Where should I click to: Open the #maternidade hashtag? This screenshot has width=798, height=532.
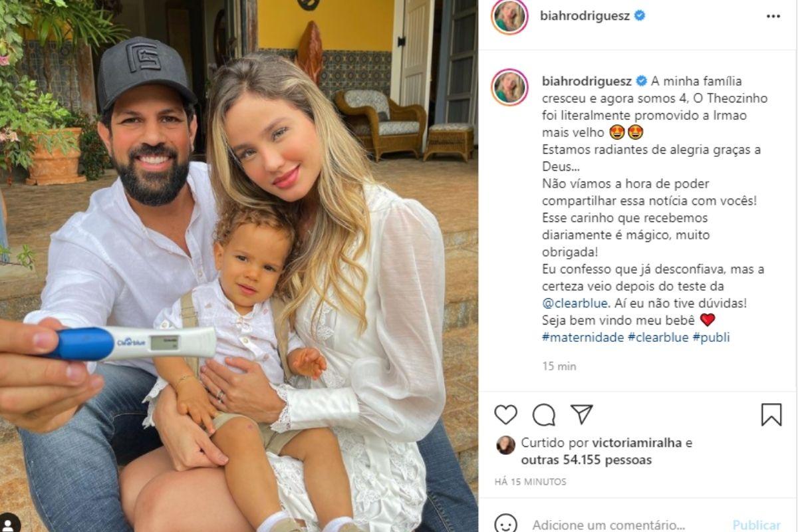[583, 337]
